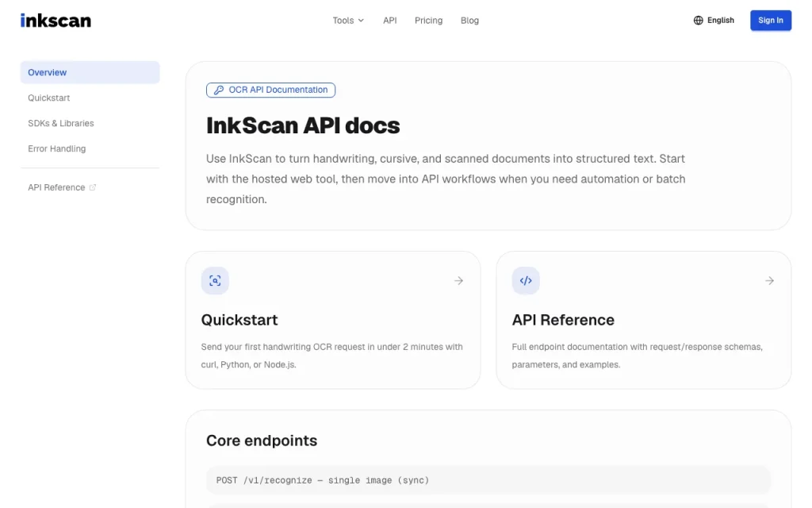Open the Quickstart card title

(239, 320)
